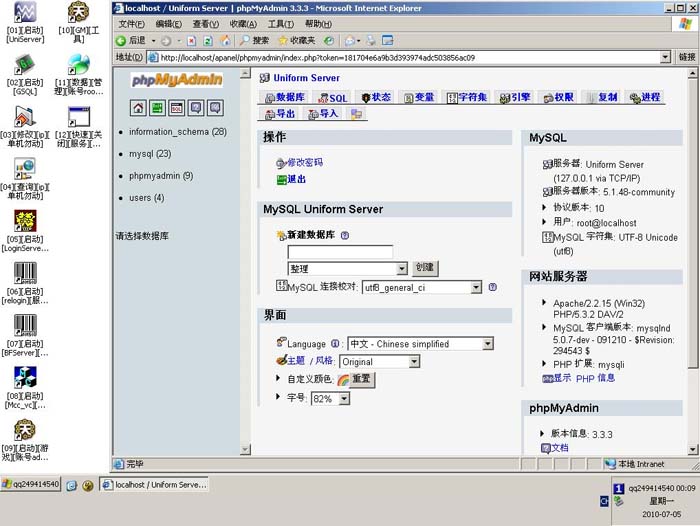Click the 退出 link
700x526 pixels.
click(x=296, y=180)
